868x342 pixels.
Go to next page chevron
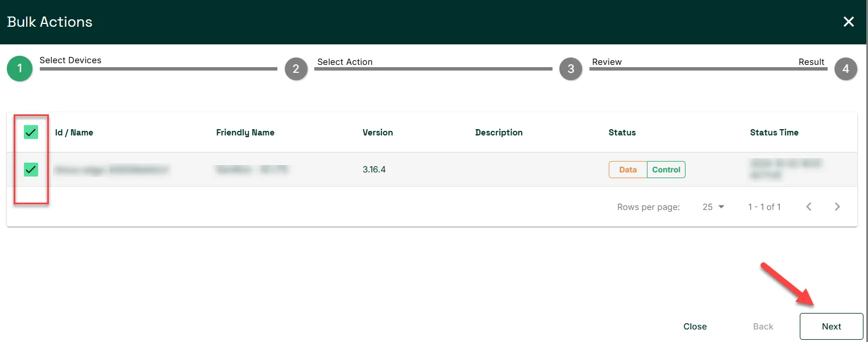(837, 207)
